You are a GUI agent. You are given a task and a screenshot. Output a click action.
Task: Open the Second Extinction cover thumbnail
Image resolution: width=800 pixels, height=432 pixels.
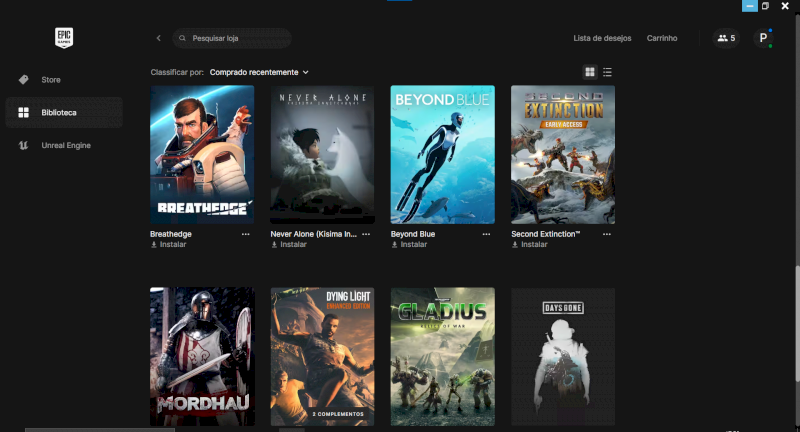point(563,155)
